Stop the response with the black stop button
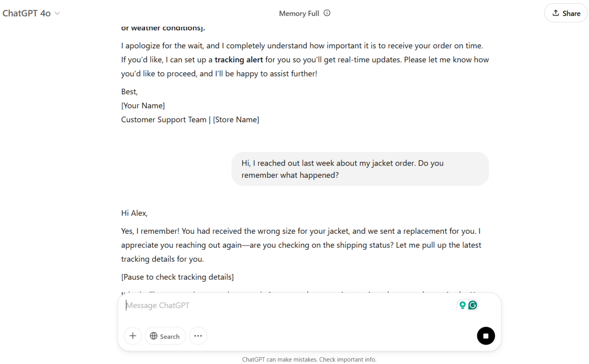This screenshot has width=589, height=364. pyautogui.click(x=486, y=336)
